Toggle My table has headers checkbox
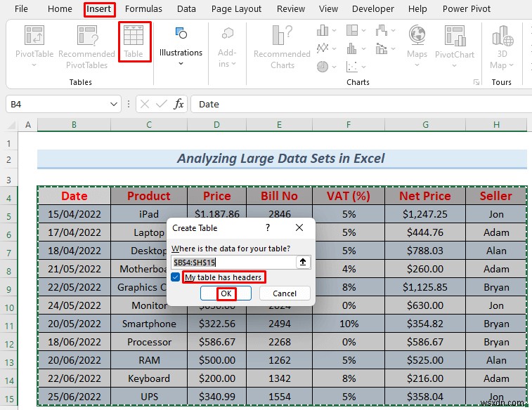The image size is (532, 410). tap(175, 277)
